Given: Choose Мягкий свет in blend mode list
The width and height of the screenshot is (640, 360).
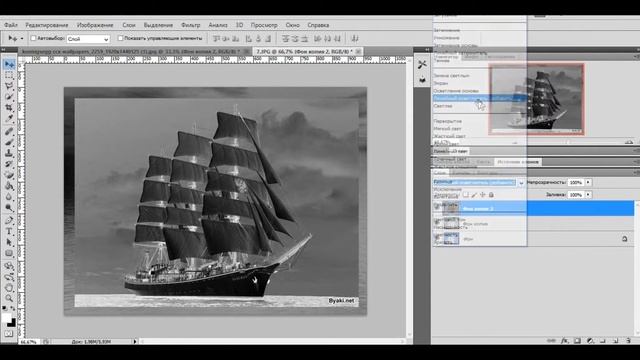Looking at the screenshot, I should pyautogui.click(x=447, y=129).
